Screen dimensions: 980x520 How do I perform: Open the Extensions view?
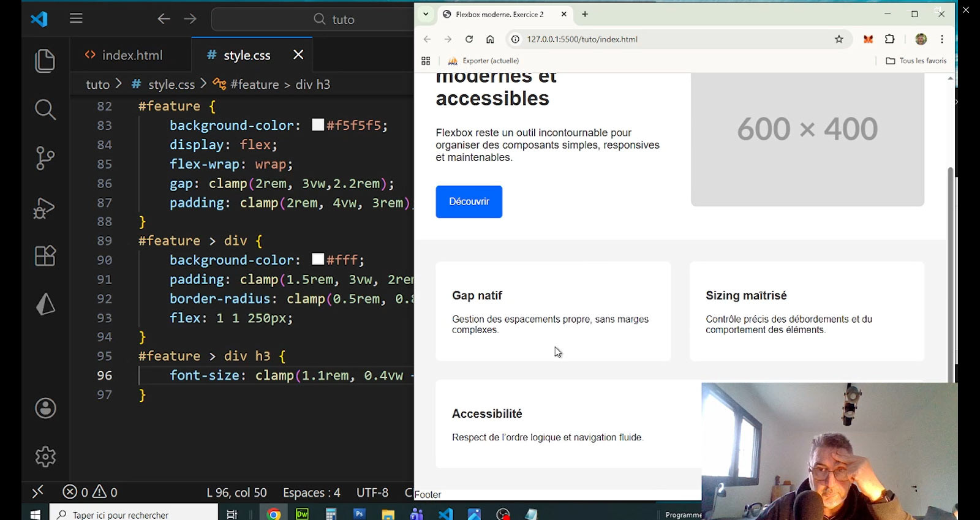pyautogui.click(x=45, y=255)
